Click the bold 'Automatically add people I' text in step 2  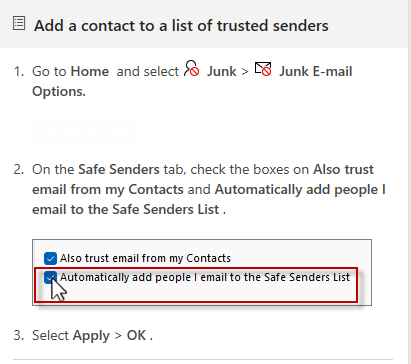pyautogui.click(x=300, y=190)
